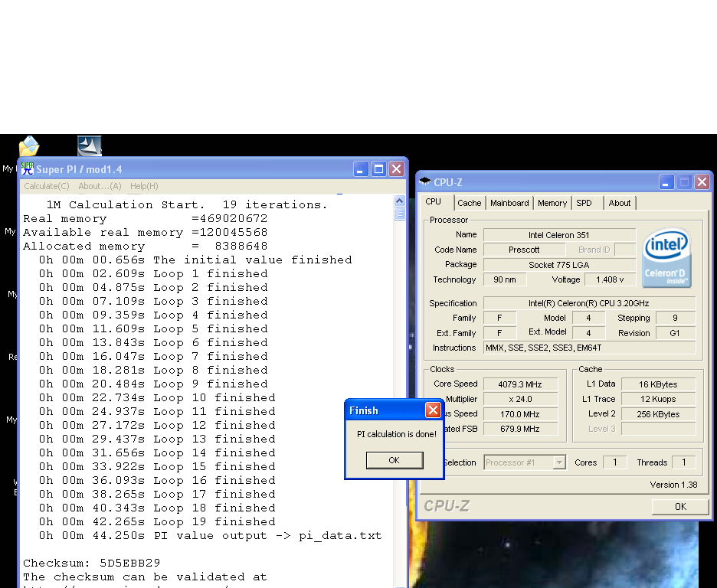Image resolution: width=717 pixels, height=588 pixels.
Task: Click the Ext. Model value 4 field
Action: [588, 333]
